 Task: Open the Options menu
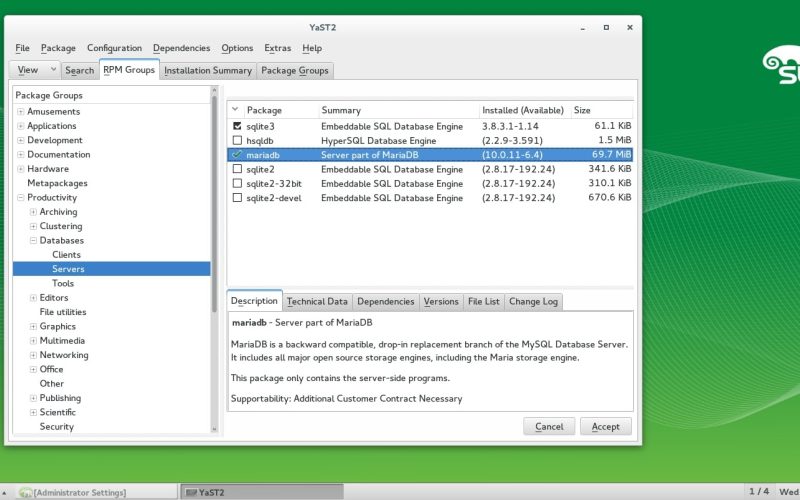pyautogui.click(x=237, y=48)
